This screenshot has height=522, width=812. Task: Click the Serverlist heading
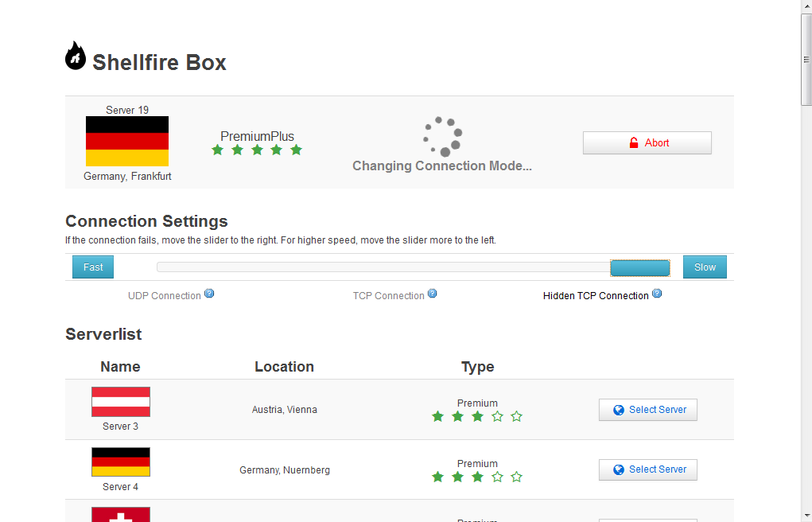[103, 334]
